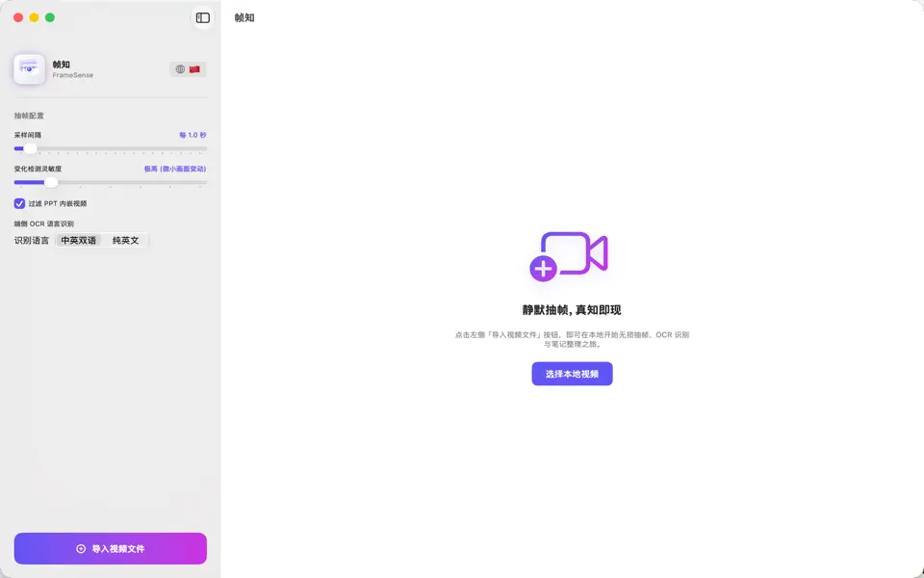Click the 每 1.0 秒 interval value
The image size is (924, 578).
tap(192, 135)
